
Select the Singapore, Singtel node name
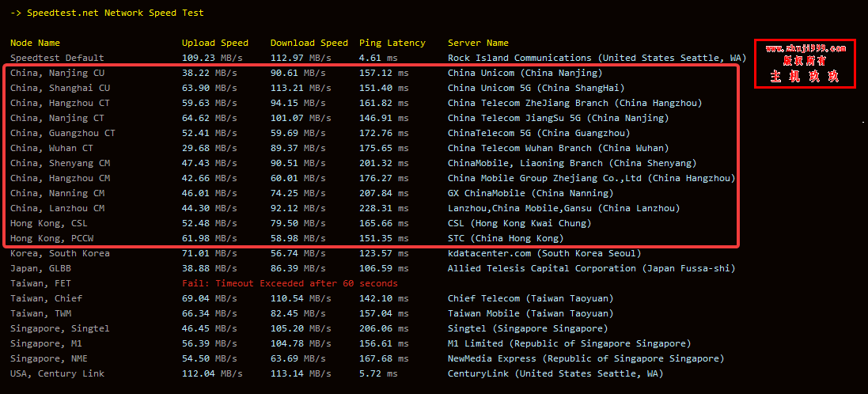coord(60,328)
